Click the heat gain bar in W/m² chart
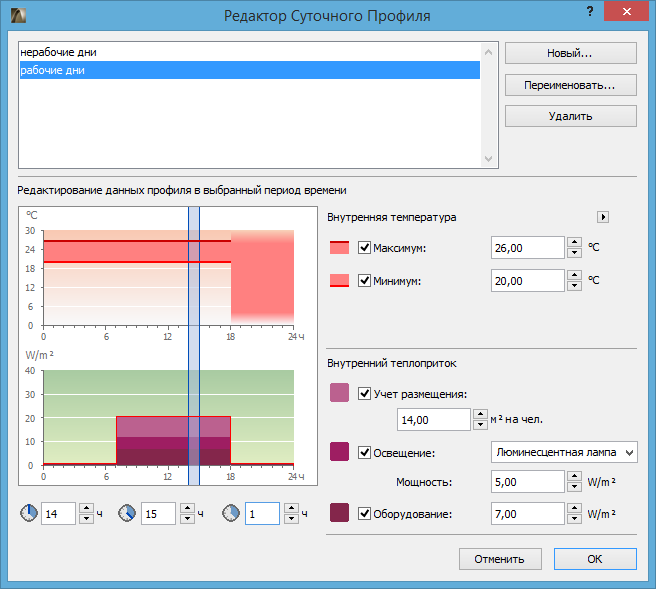 [173, 440]
